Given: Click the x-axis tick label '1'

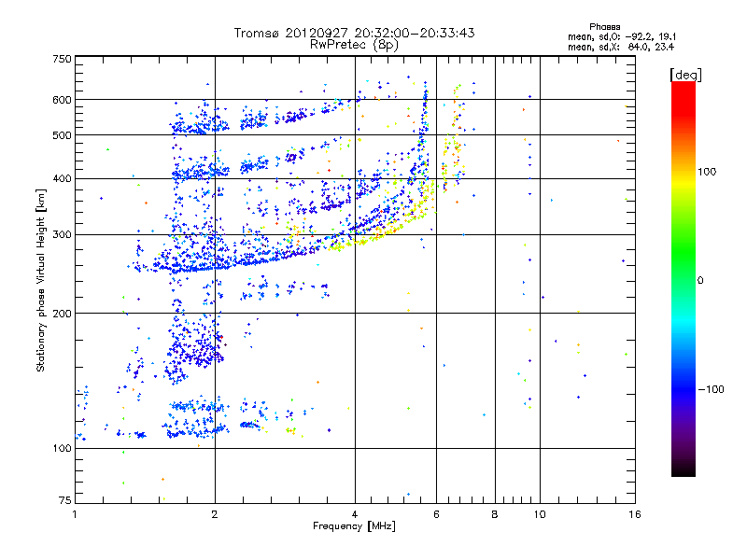Looking at the screenshot, I should 75,514.
